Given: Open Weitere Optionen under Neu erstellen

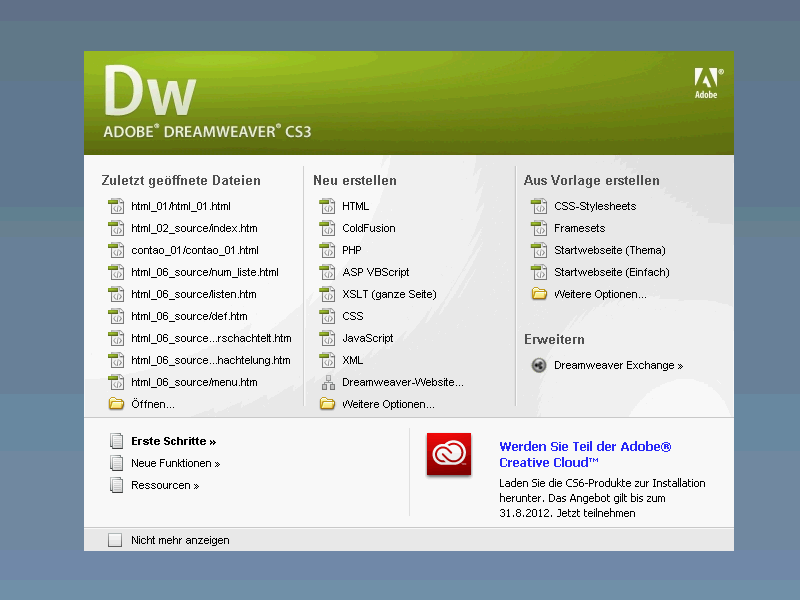Looking at the screenshot, I should point(388,404).
